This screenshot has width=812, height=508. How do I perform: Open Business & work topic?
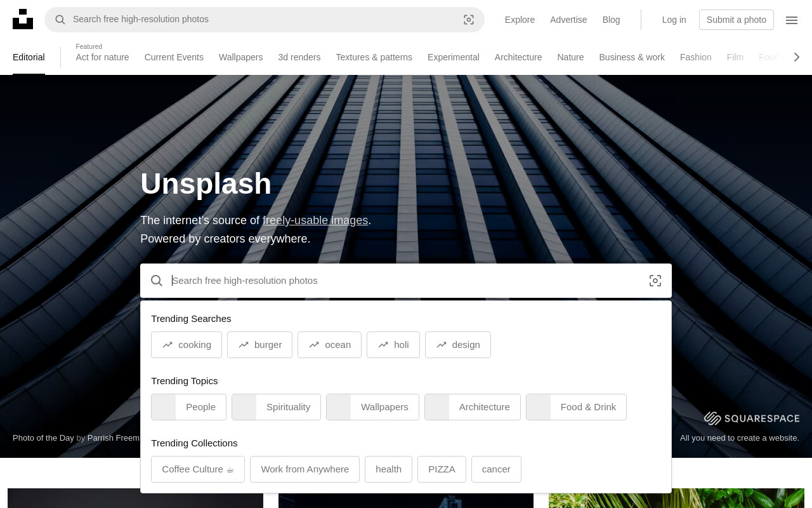point(632,57)
